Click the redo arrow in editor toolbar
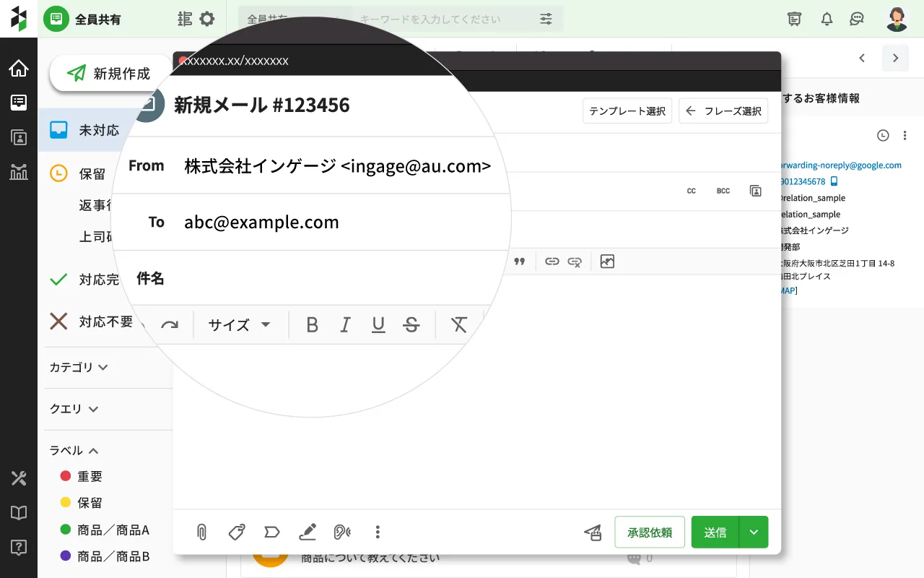This screenshot has width=924, height=578. pyautogui.click(x=170, y=325)
